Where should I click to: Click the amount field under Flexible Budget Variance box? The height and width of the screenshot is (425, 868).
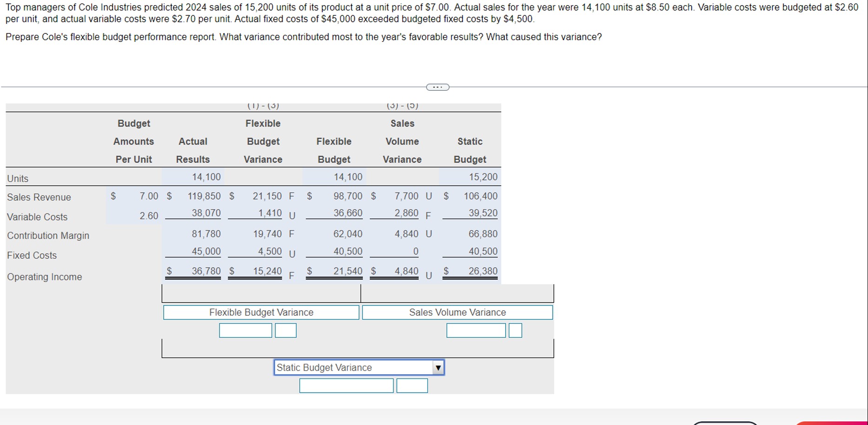tap(246, 331)
